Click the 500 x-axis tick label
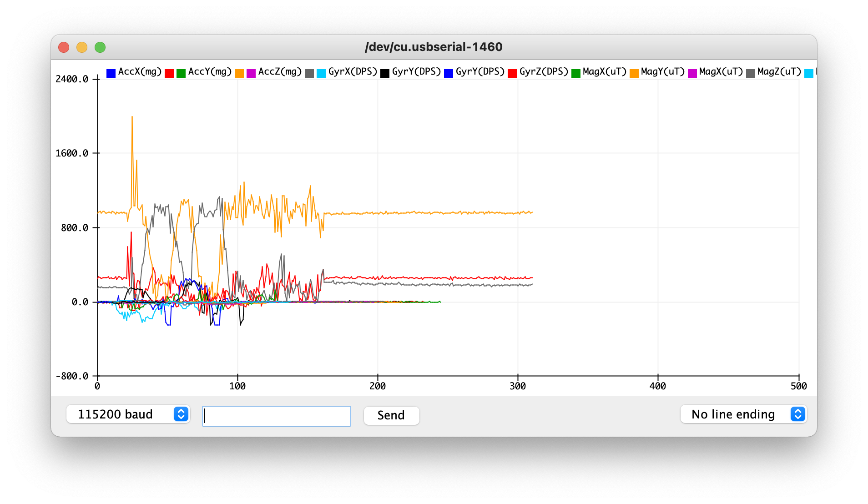 click(x=799, y=386)
